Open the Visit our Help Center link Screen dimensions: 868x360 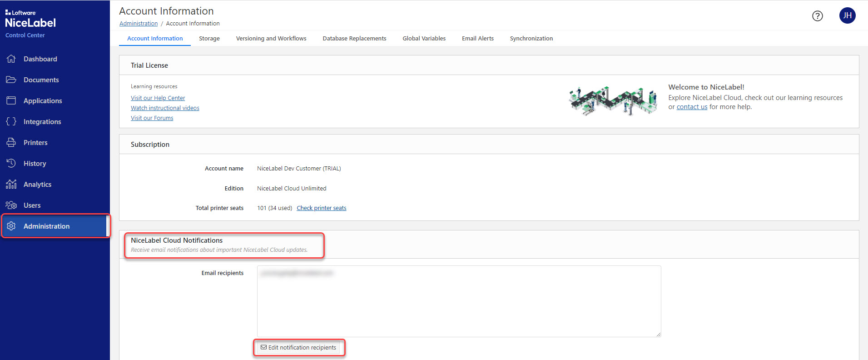pos(158,98)
